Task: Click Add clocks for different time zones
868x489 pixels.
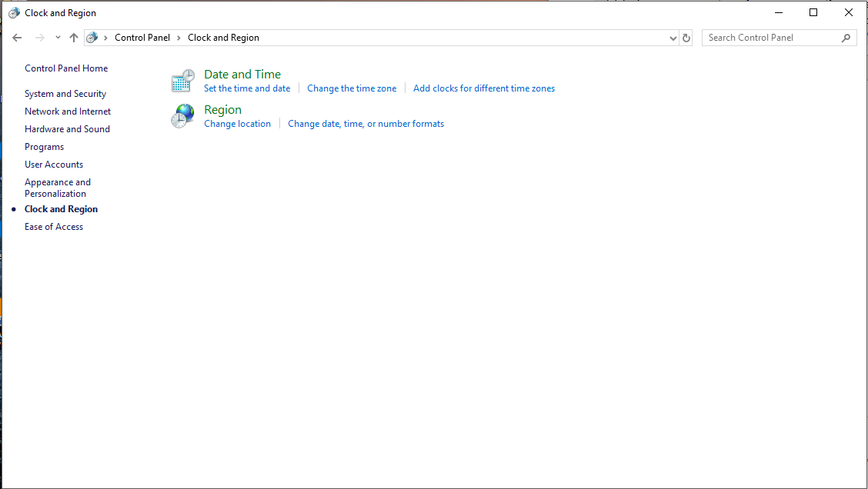Action: (483, 88)
